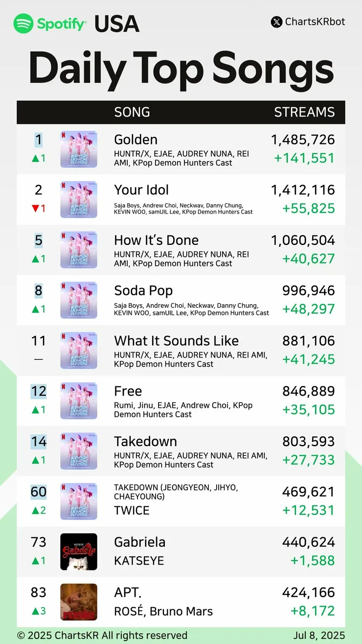Click the highlighted rank number 12

[39, 391]
